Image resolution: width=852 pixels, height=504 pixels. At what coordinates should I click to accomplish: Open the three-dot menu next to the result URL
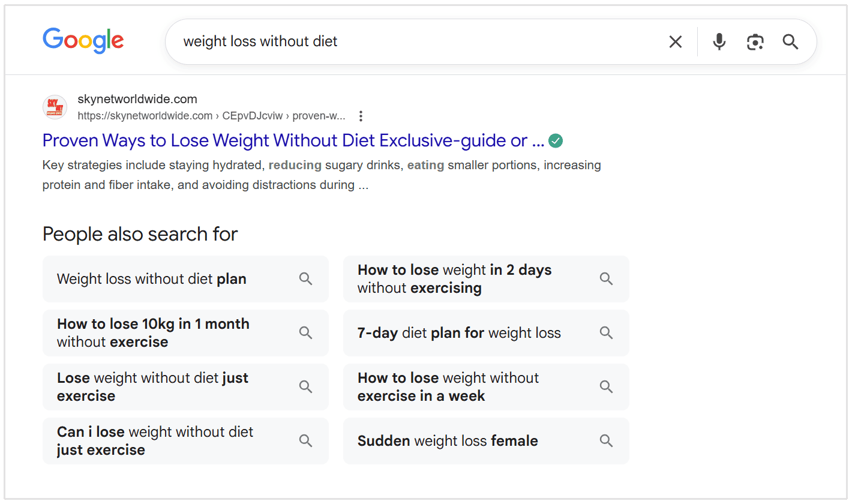(x=361, y=116)
